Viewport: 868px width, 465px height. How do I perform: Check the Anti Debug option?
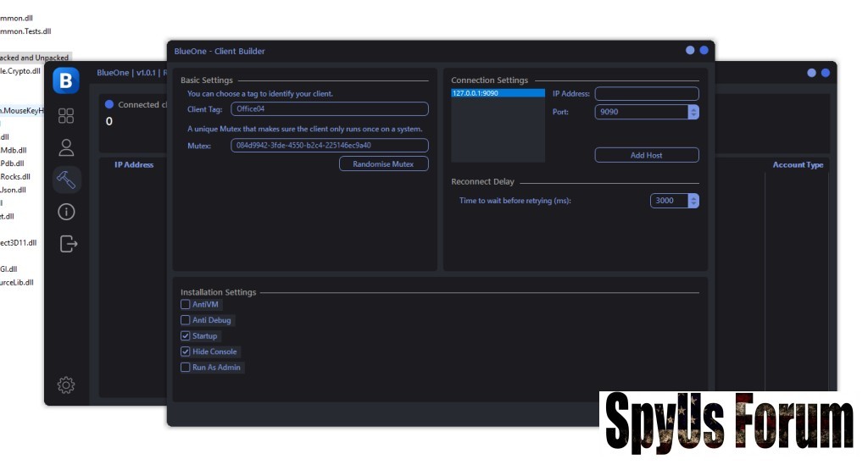point(186,320)
